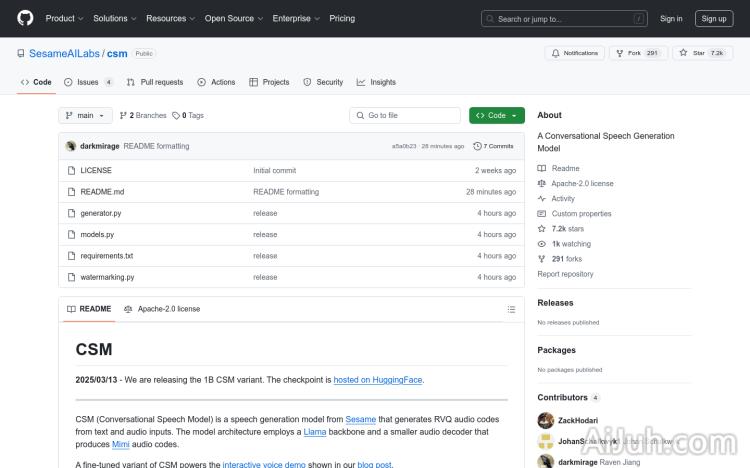Click the Notifications bell button
This screenshot has height=468, width=750.
pos(575,53)
